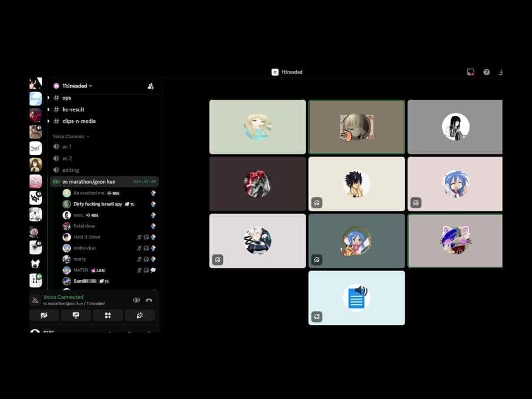Open the Help menu in the top bar
532x399 pixels.
pyautogui.click(x=486, y=71)
